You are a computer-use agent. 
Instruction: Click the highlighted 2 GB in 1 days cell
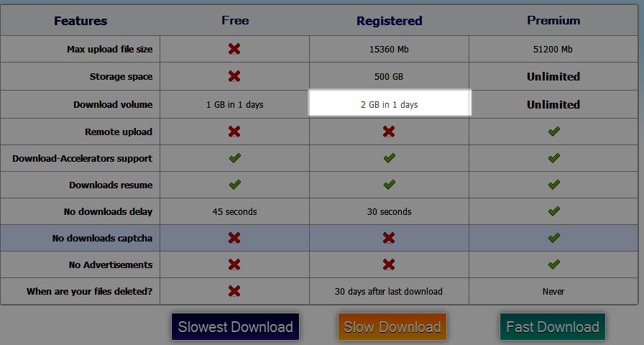point(389,104)
